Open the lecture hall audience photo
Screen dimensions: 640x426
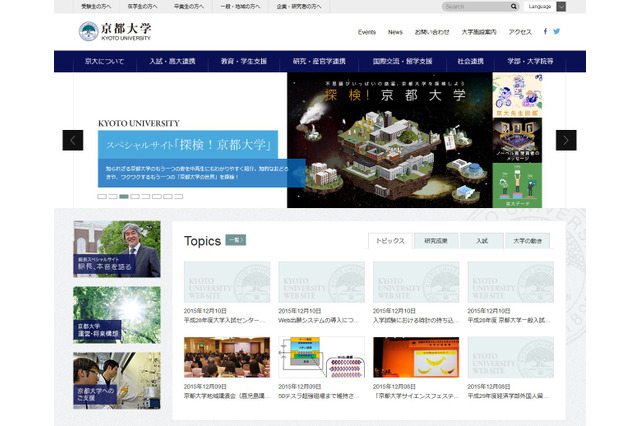click(x=227, y=357)
